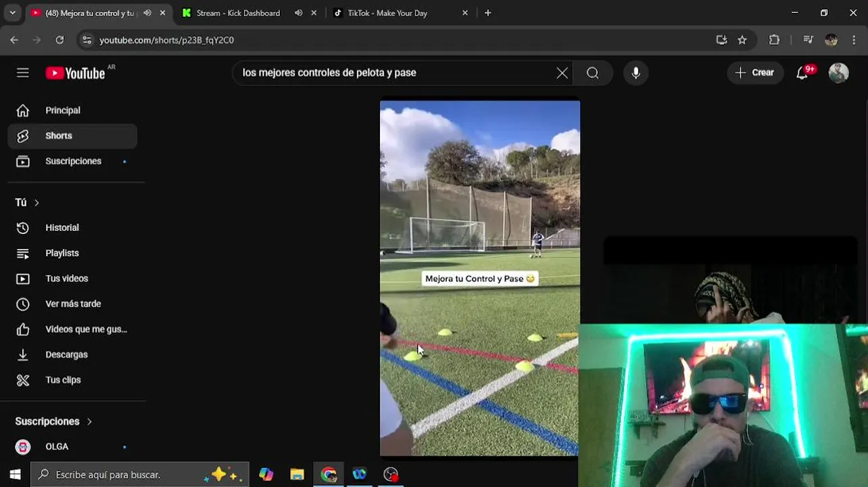Viewport: 868px width, 487px height.
Task: Open the Chrome extensions puzzle icon
Action: (775, 40)
